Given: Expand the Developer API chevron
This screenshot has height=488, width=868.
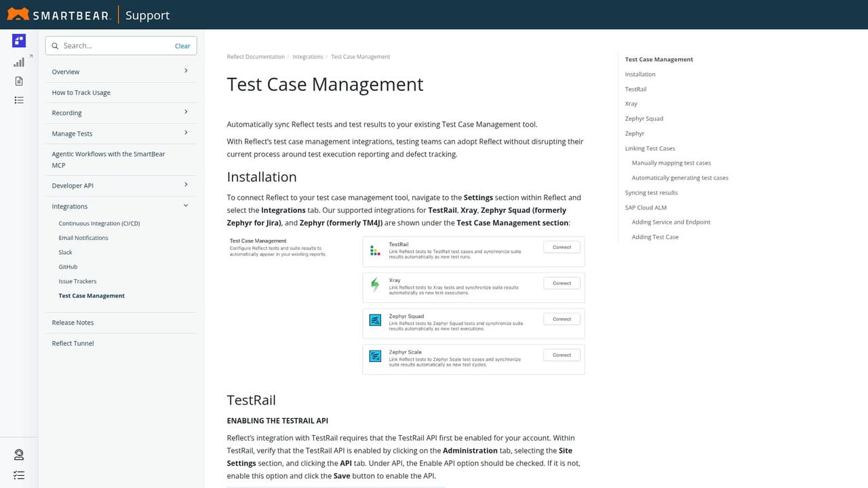Looking at the screenshot, I should point(186,184).
